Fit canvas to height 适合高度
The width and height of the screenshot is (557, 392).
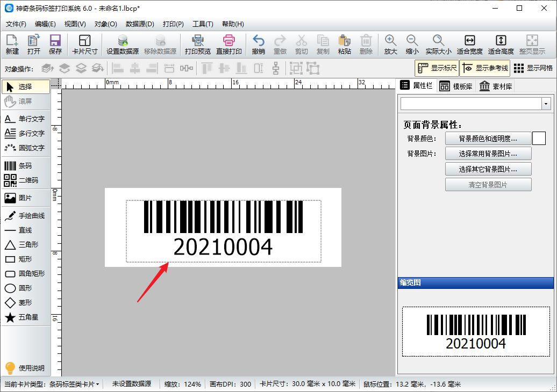tap(501, 45)
